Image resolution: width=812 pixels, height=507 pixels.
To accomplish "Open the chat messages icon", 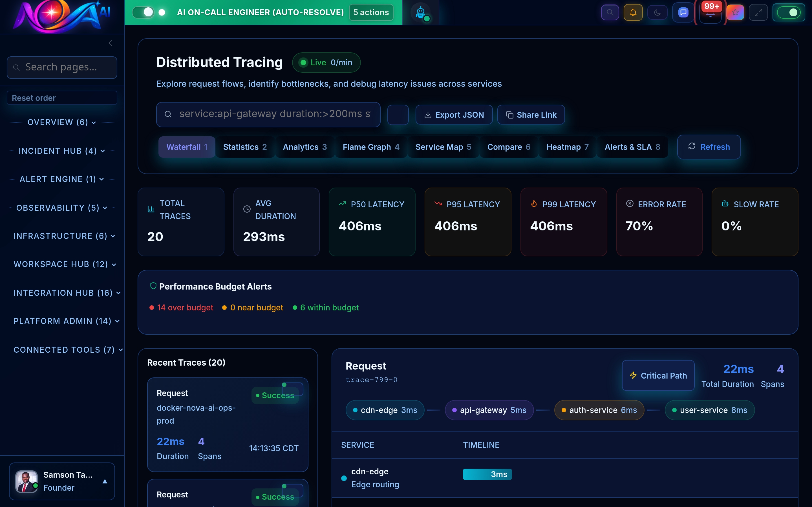I will (683, 12).
